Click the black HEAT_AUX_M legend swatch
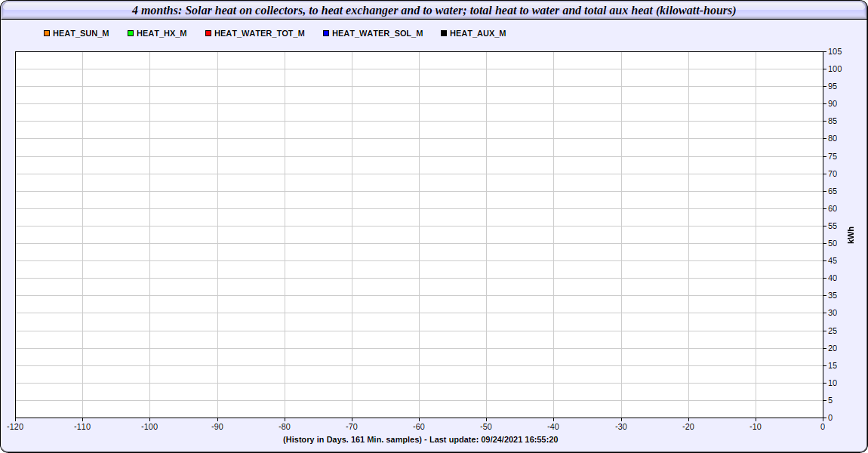Viewport: 868px width, 453px height. click(x=444, y=33)
